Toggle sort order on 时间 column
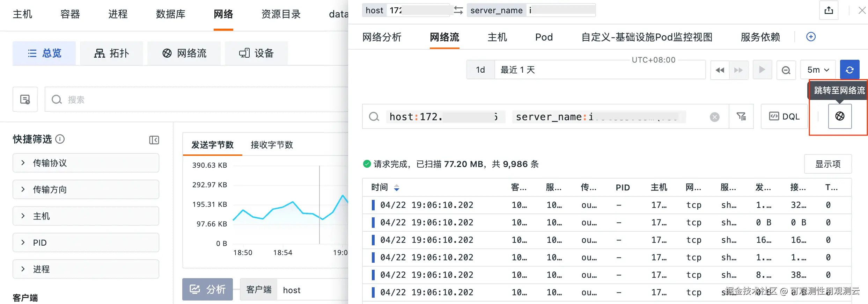Screen dimensions: 868x304 (x=396, y=188)
